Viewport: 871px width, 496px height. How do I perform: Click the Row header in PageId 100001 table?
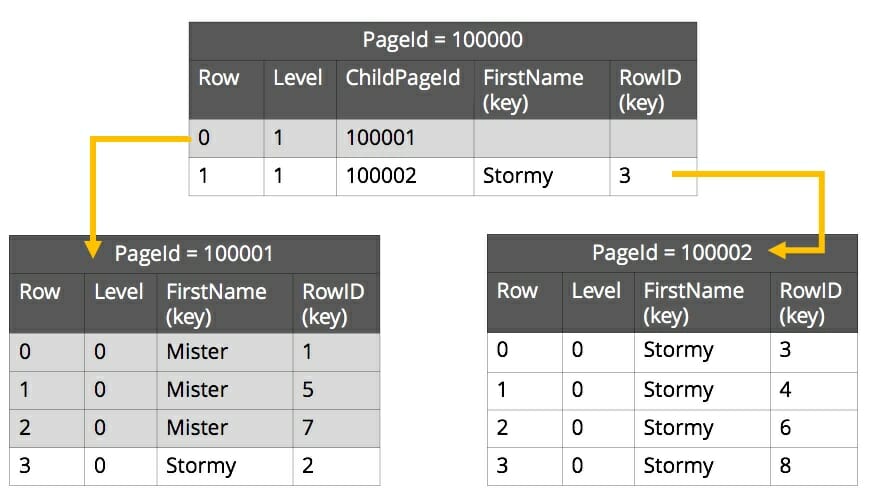point(40,292)
